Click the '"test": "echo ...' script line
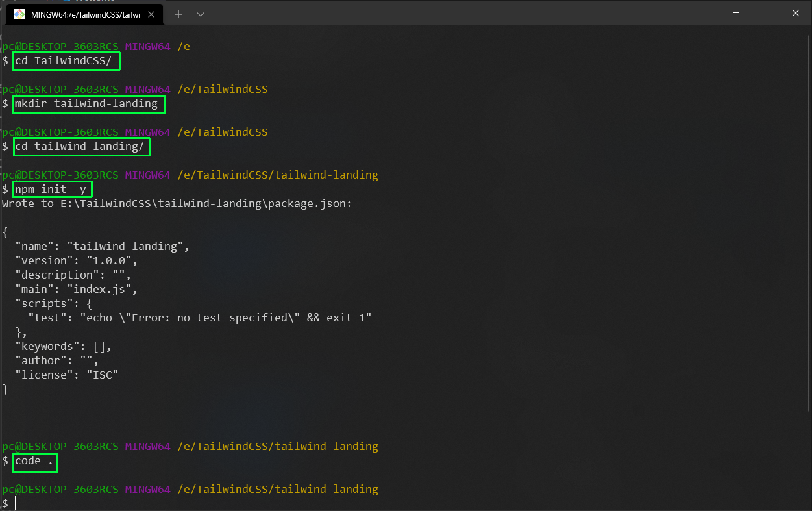 tap(200, 318)
